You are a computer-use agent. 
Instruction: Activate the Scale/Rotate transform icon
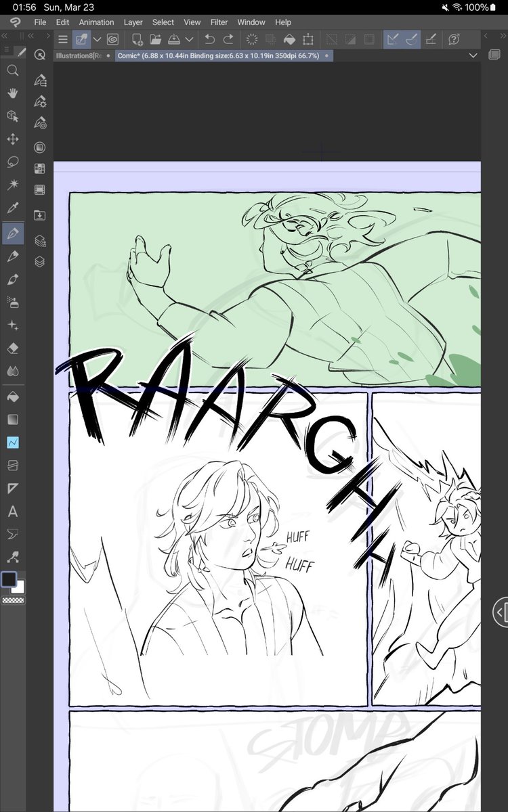click(x=308, y=39)
